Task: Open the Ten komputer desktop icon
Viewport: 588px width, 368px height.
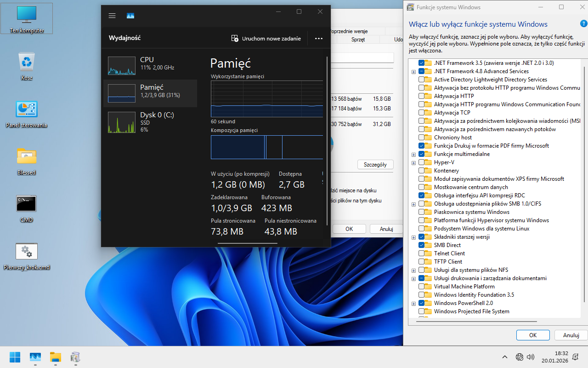Action: coord(27,18)
